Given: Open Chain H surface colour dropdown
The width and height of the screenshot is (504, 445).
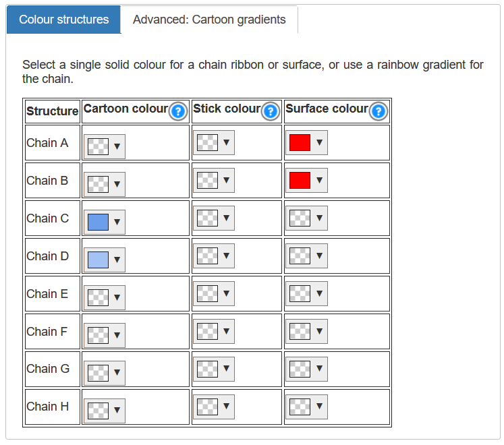Looking at the screenshot, I should (307, 407).
